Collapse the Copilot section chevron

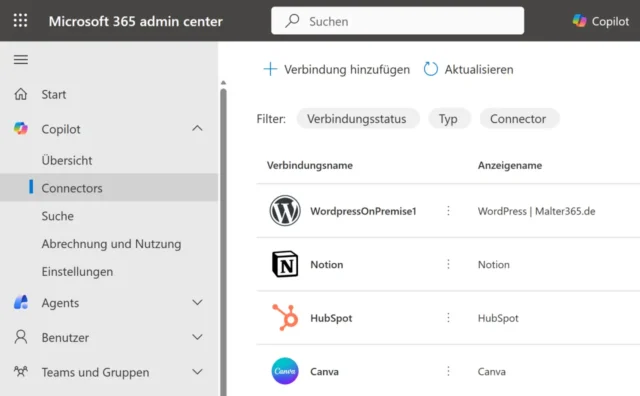(197, 128)
